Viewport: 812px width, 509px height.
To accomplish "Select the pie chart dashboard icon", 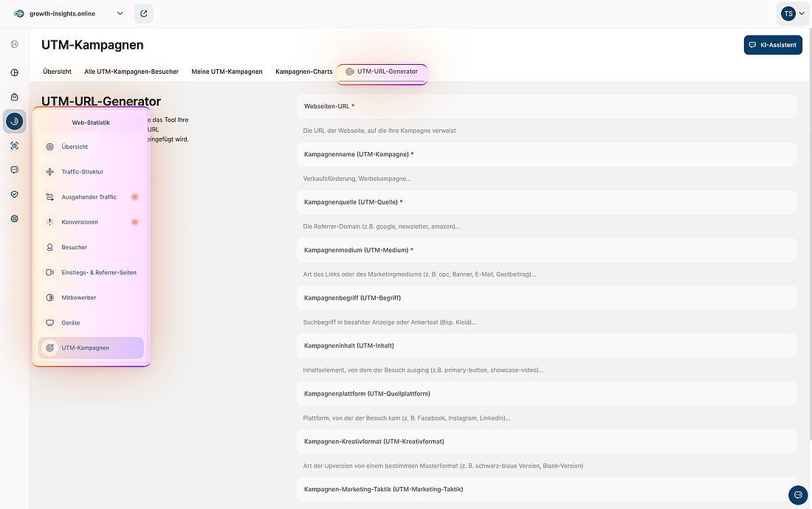I will click(14, 72).
